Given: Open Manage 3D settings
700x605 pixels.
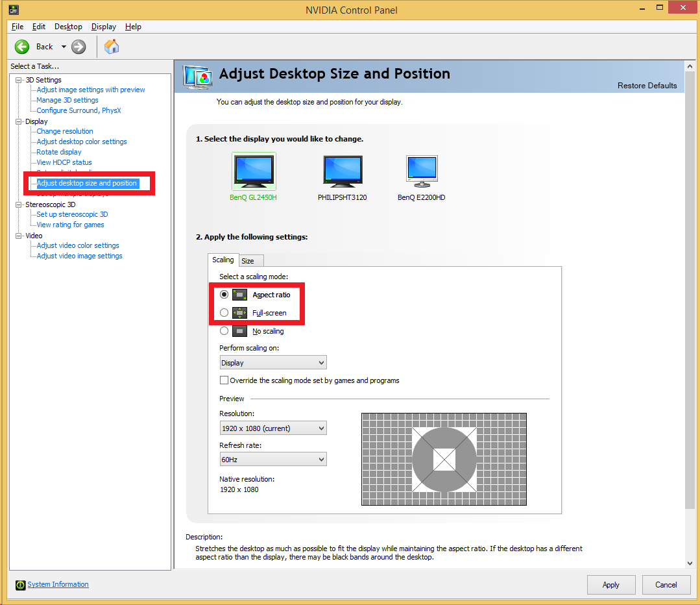Looking at the screenshot, I should (67, 100).
